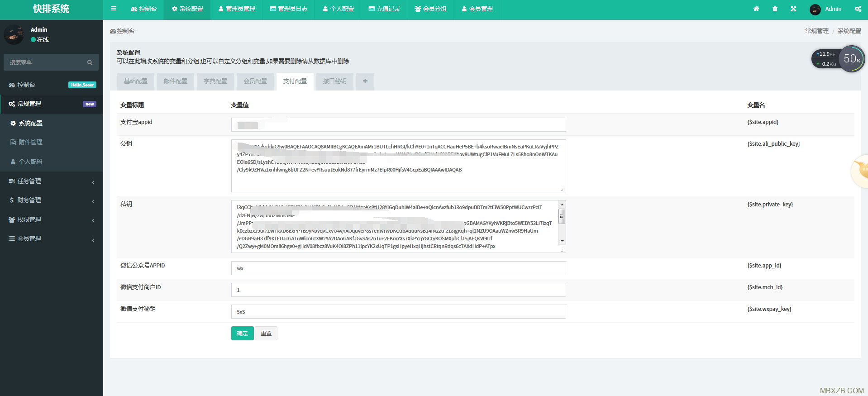Click the 在线 online status indicator

click(x=40, y=40)
